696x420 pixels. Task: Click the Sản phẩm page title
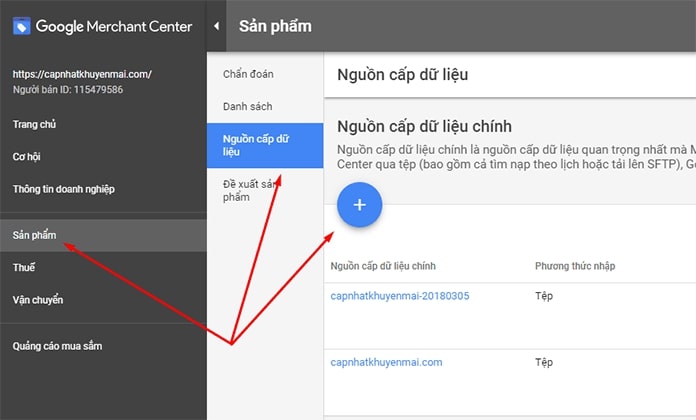click(x=275, y=26)
